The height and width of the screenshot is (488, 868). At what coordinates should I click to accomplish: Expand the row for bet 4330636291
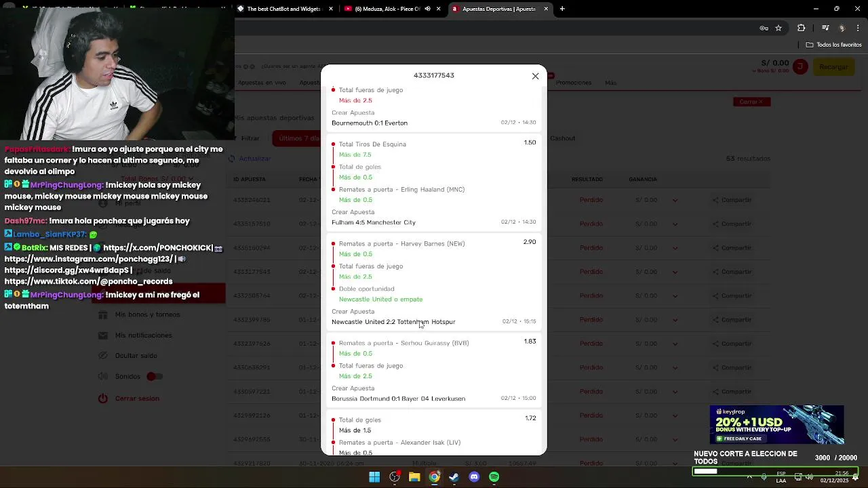pos(675,367)
